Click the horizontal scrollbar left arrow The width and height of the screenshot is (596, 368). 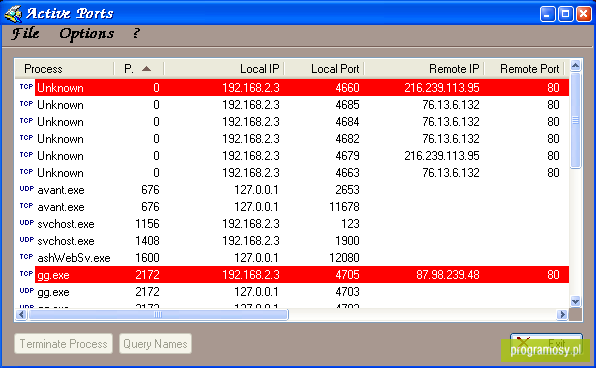tap(22, 314)
